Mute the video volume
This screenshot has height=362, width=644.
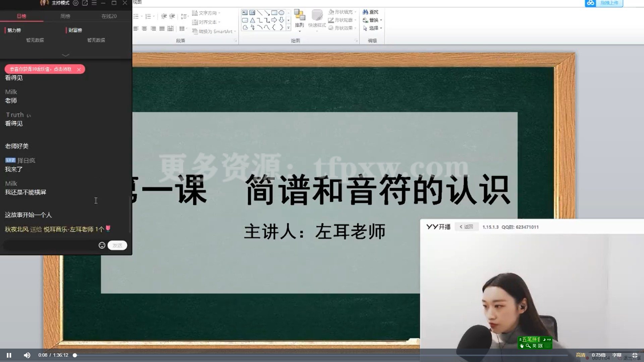[x=26, y=355]
